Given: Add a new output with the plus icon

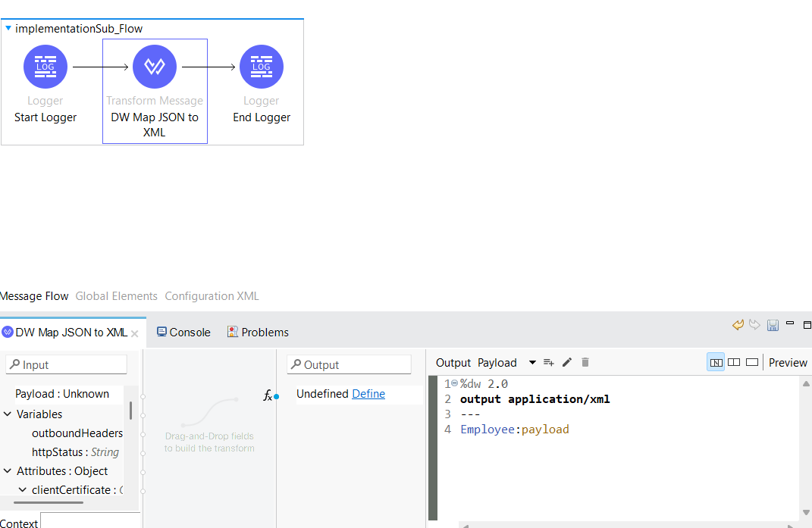Looking at the screenshot, I should (549, 362).
